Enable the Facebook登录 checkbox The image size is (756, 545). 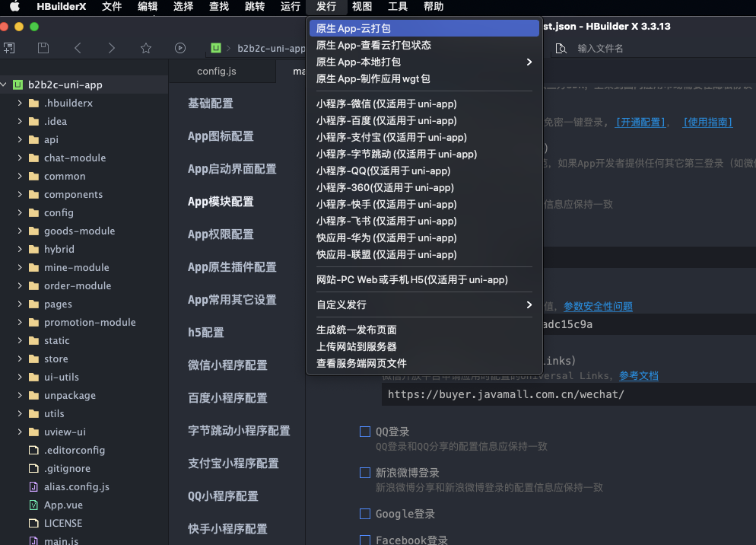(x=365, y=540)
